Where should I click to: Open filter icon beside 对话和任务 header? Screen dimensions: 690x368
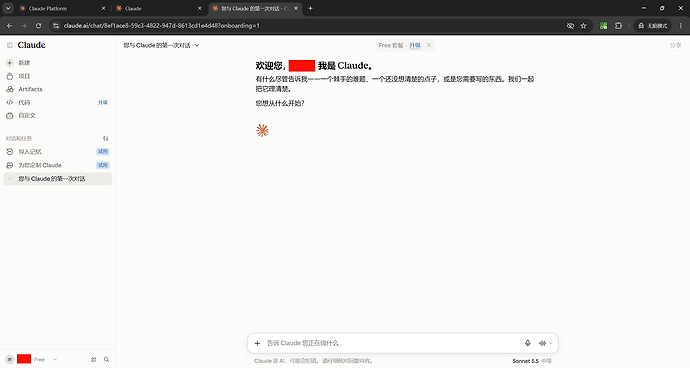[105, 138]
